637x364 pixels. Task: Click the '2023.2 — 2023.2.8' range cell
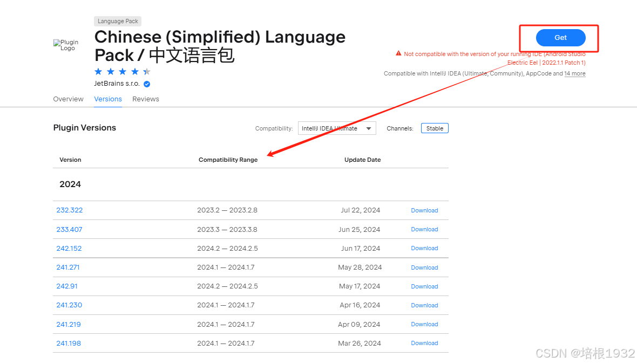227,210
